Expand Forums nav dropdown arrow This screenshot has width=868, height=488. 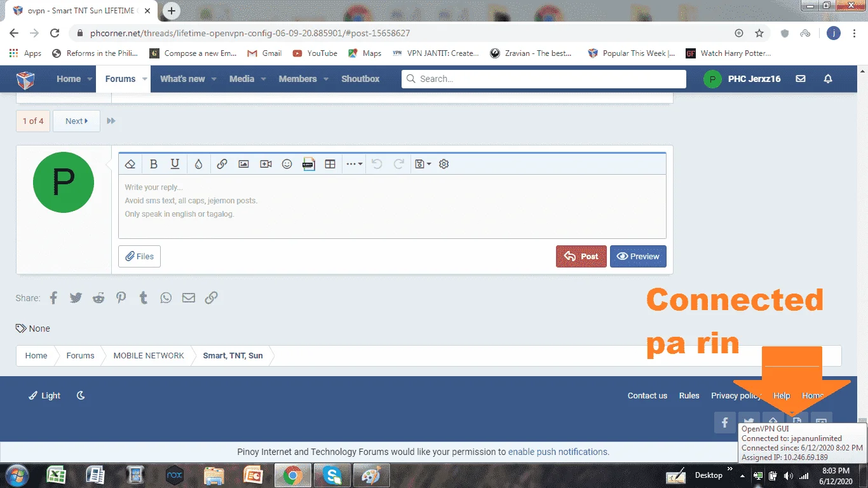145,79
